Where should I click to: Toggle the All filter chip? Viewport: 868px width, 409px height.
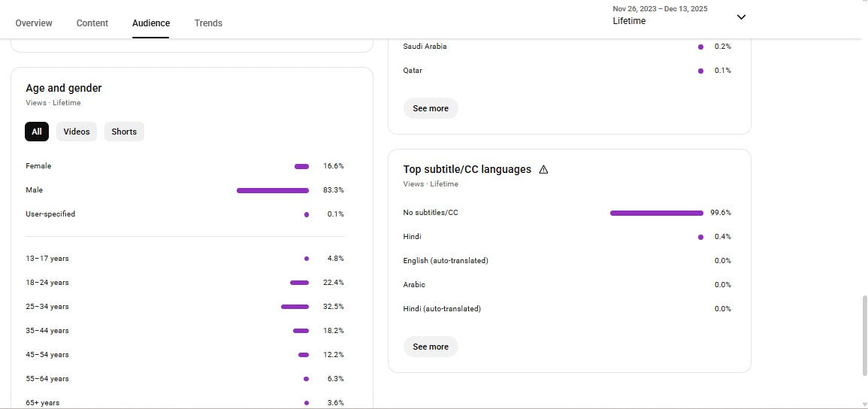37,132
